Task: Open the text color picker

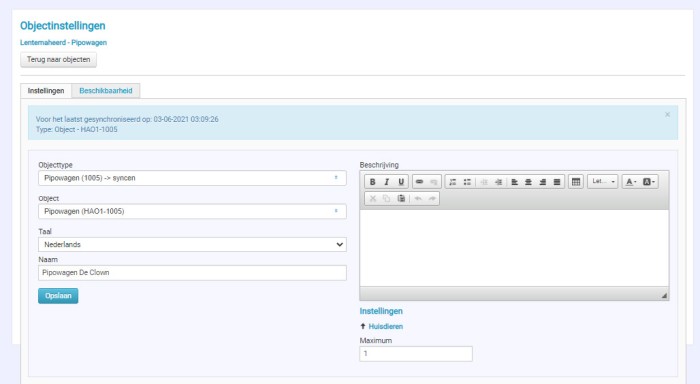Action: [631, 182]
